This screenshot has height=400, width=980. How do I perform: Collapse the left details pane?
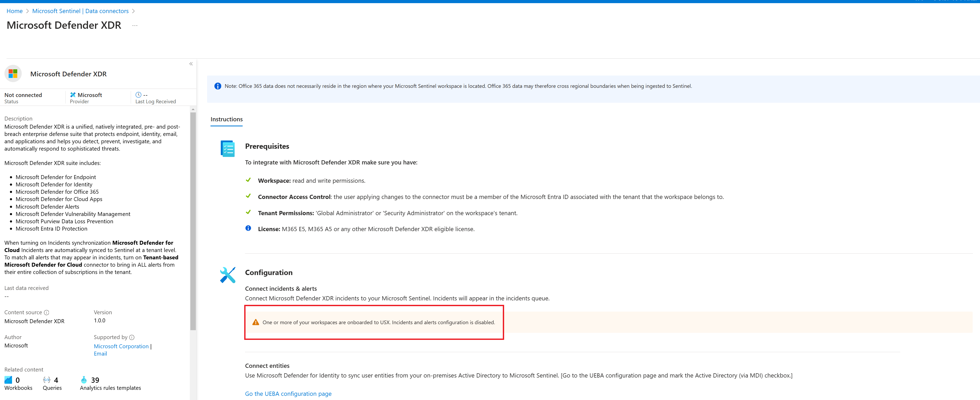191,64
